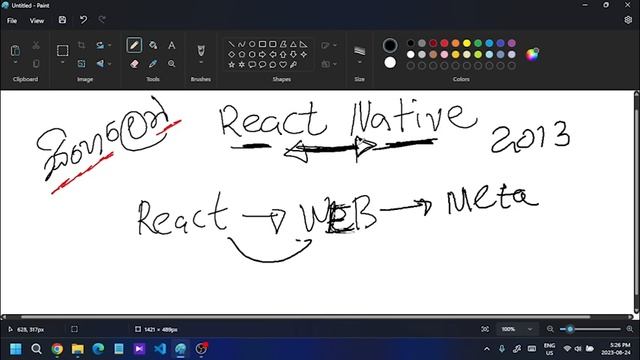Choose the Five-point star shape
This screenshot has height=360, width=640.
tap(231, 64)
